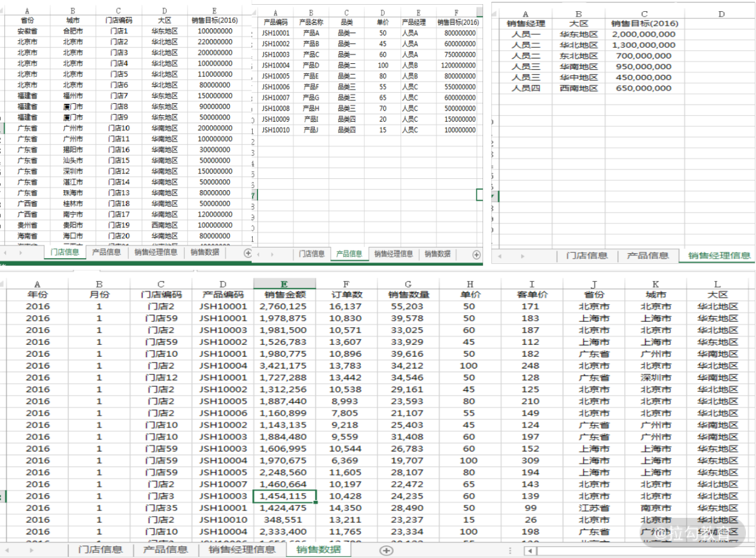Select order count cell 16,137

(346, 306)
